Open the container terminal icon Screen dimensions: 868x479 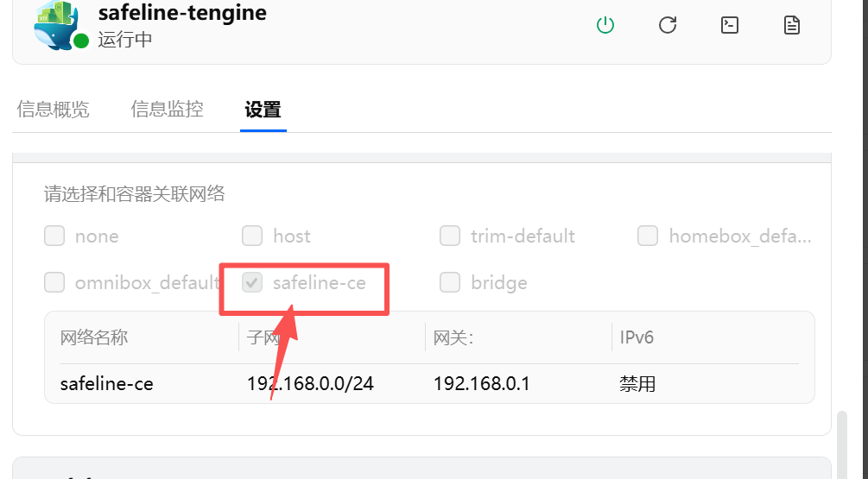click(730, 25)
